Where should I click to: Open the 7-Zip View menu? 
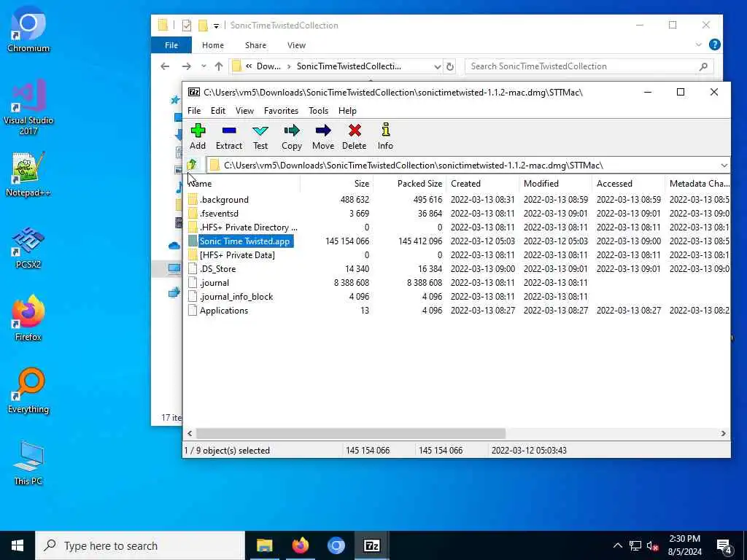[244, 111]
